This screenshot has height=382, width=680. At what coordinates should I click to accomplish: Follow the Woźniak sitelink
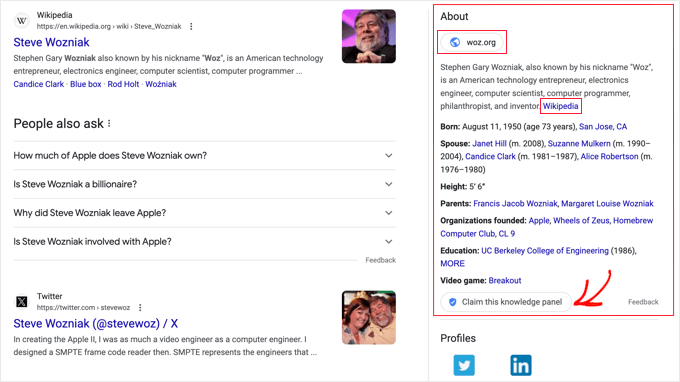click(160, 84)
